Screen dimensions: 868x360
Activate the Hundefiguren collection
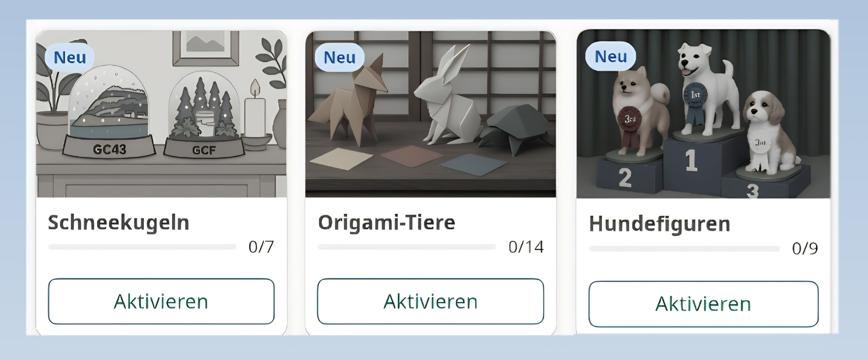tap(703, 304)
